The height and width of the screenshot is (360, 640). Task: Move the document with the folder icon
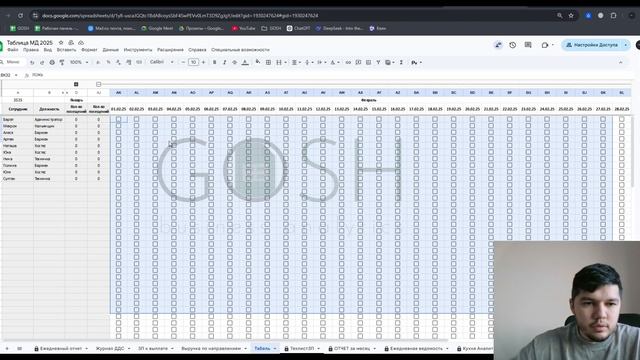click(x=71, y=42)
